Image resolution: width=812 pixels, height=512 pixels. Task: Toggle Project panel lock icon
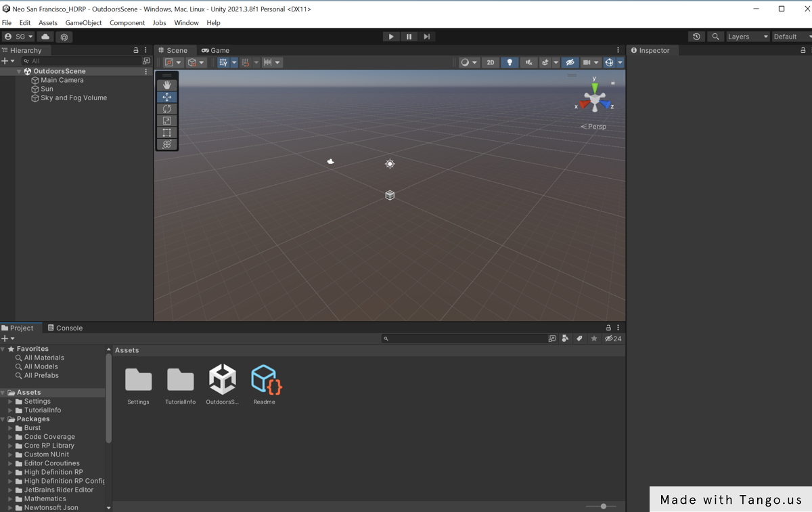click(x=608, y=328)
